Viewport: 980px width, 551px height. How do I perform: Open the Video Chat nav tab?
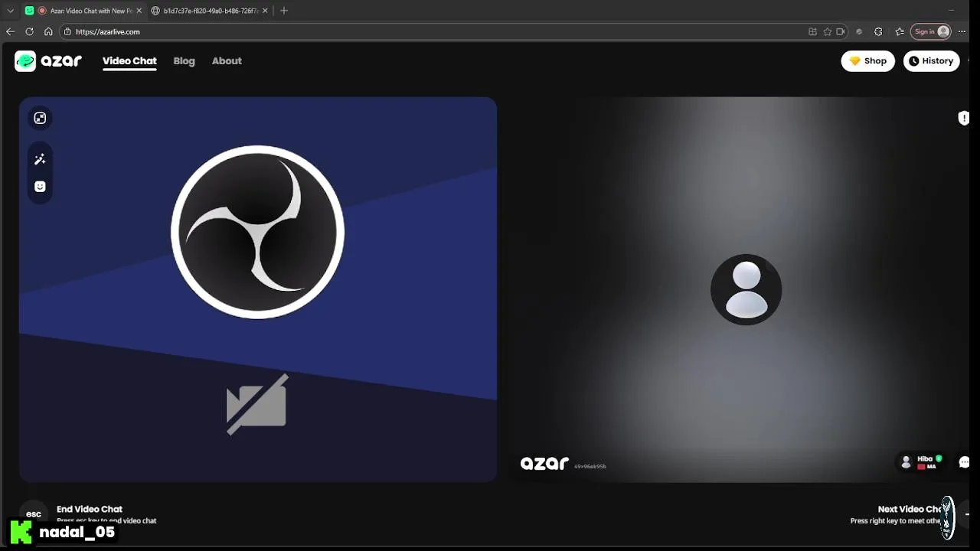(129, 61)
